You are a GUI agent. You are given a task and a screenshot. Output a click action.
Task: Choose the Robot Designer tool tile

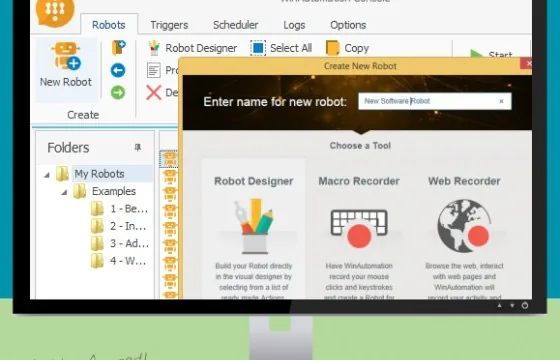[x=254, y=229]
